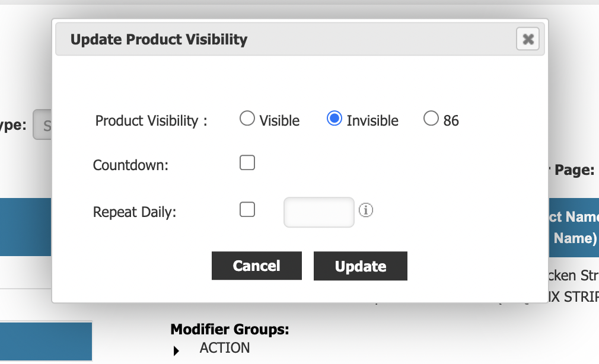Focus the Repeat Daily input box
599x364 pixels.
319,212
